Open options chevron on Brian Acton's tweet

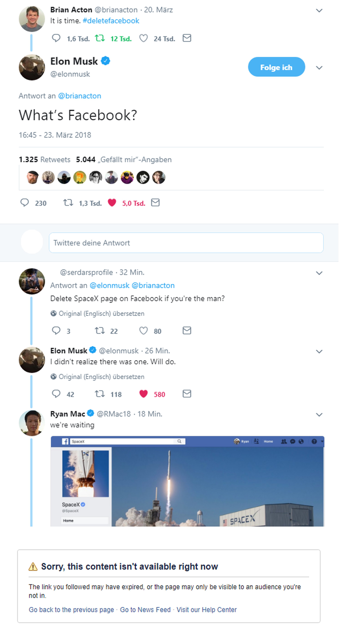click(x=319, y=11)
